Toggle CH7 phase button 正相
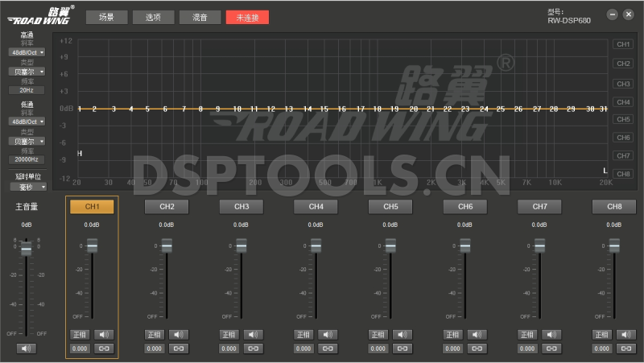This screenshot has width=644, height=363. [527, 335]
